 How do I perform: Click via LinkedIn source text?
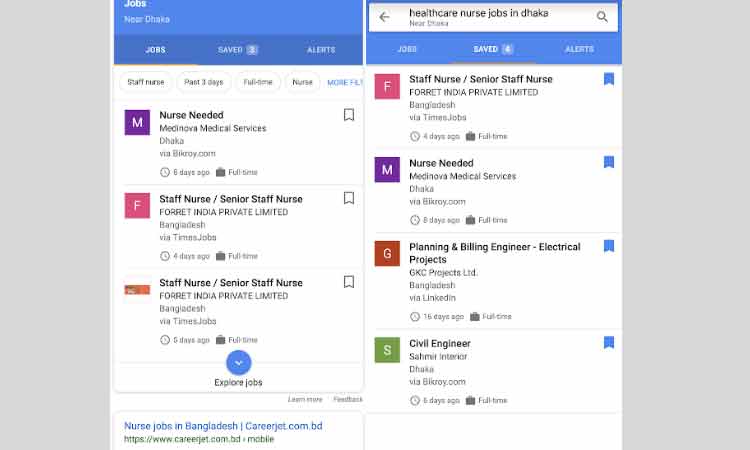pos(432,298)
